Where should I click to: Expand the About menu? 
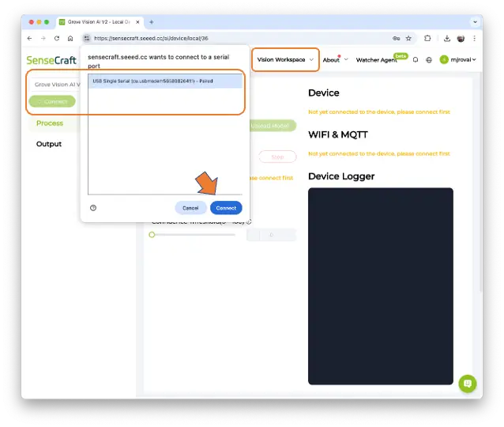335,60
